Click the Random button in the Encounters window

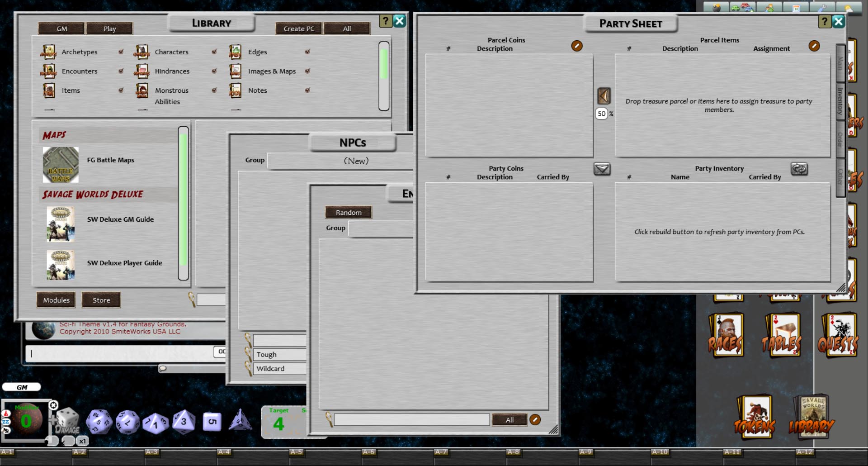point(348,212)
